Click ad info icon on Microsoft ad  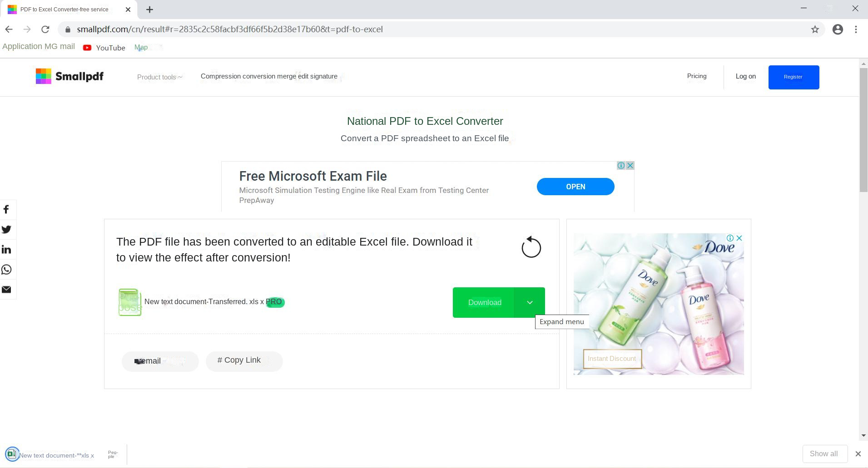tap(621, 166)
